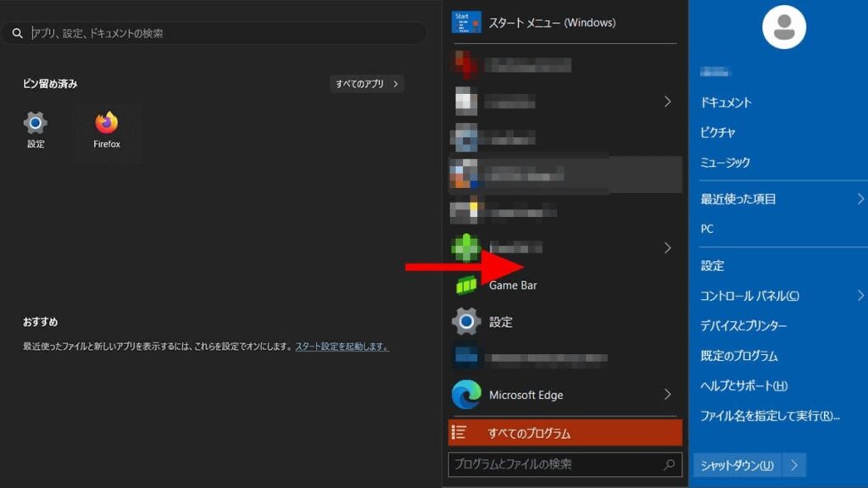This screenshot has height=488, width=868.
Task: Click the green plus-shaped app icon
Action: point(466,247)
